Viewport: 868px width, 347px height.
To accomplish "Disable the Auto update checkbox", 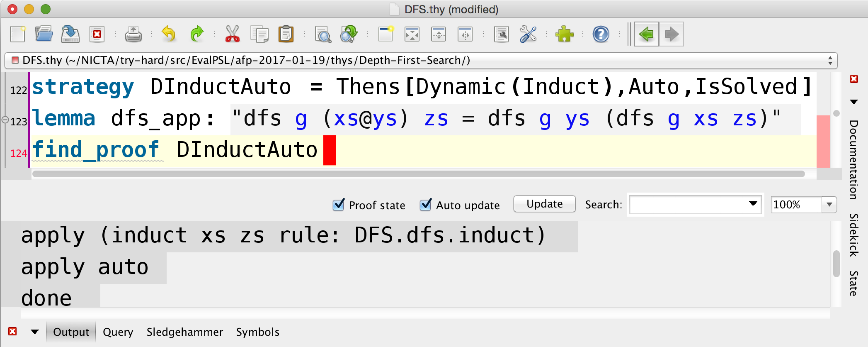I will click(x=426, y=205).
